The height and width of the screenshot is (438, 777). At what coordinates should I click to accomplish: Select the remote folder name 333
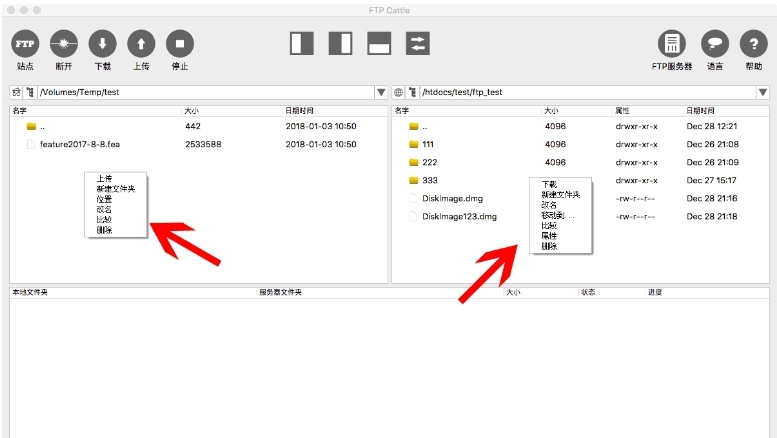430,180
